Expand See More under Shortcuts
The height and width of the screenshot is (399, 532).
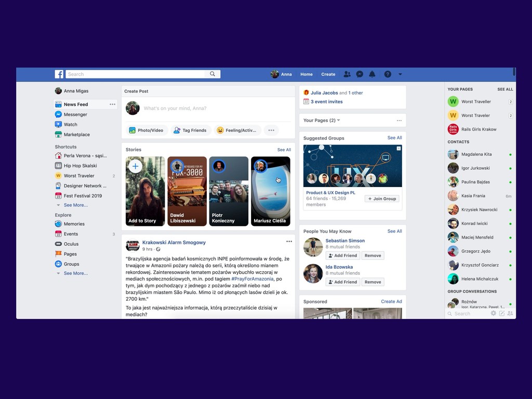tap(76, 205)
